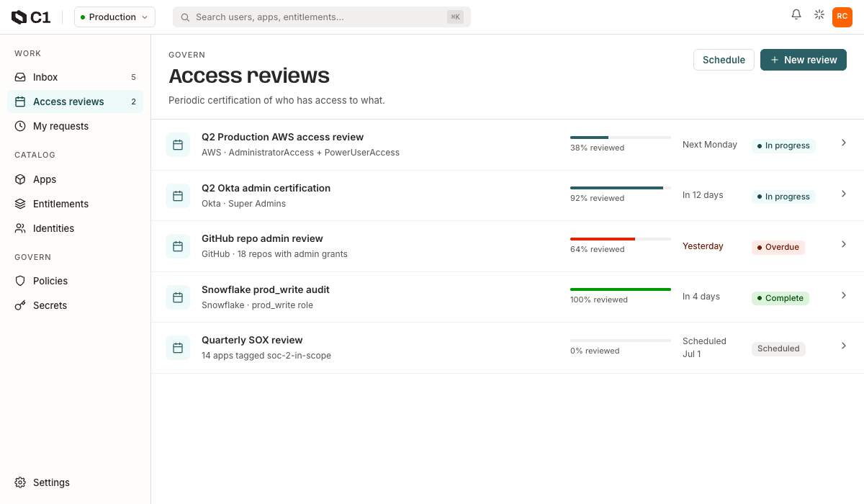Open Snowflake prod_write audit title
Viewport: 864px width, 504px height.
pos(266,289)
